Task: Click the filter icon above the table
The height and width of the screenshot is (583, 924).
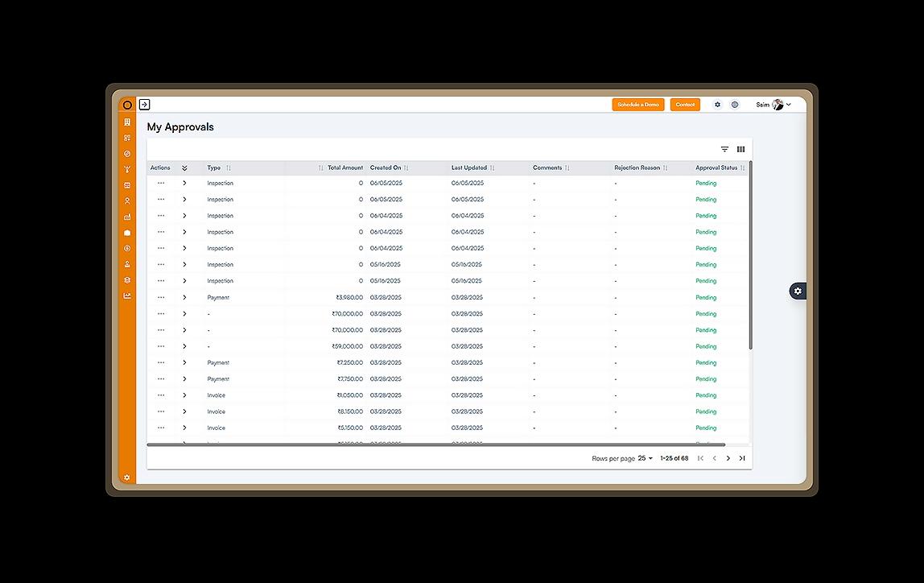Action: pos(724,149)
